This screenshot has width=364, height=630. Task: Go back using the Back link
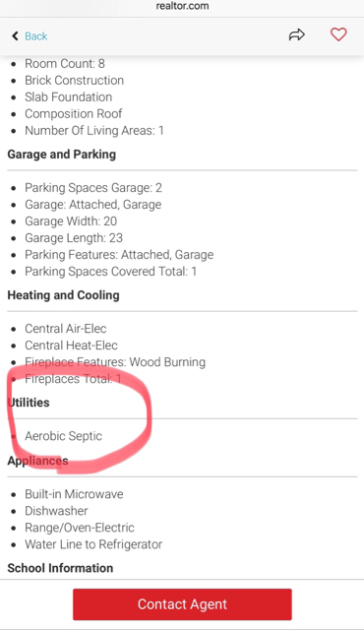35,36
